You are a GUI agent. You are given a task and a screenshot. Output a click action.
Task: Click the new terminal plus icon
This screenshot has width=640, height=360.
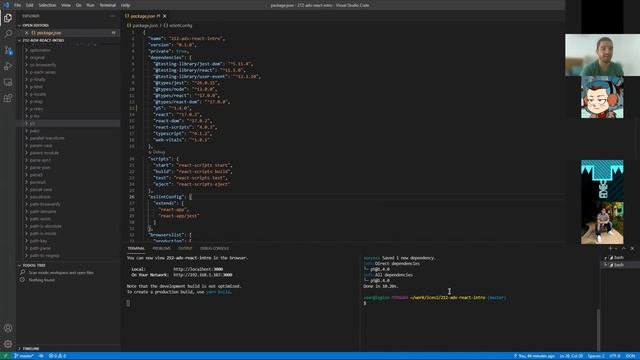click(610, 248)
